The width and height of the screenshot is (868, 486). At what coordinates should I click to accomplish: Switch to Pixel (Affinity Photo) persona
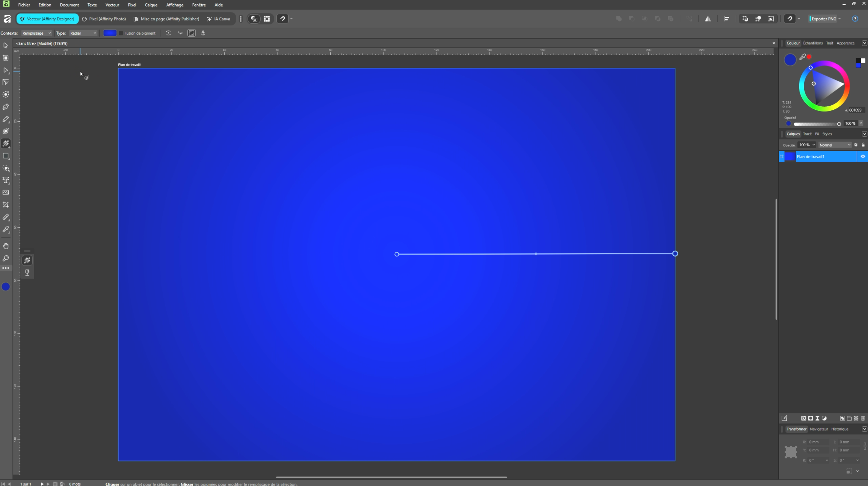[104, 19]
